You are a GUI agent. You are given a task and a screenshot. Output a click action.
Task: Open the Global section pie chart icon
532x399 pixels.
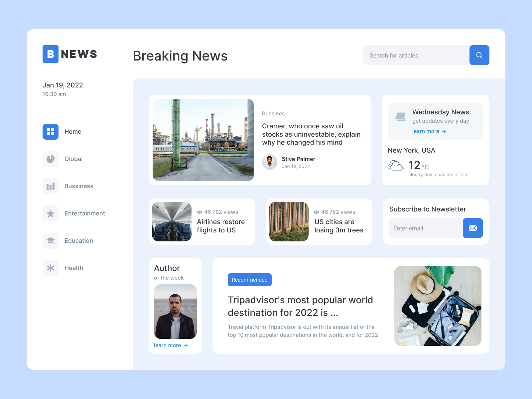click(51, 159)
